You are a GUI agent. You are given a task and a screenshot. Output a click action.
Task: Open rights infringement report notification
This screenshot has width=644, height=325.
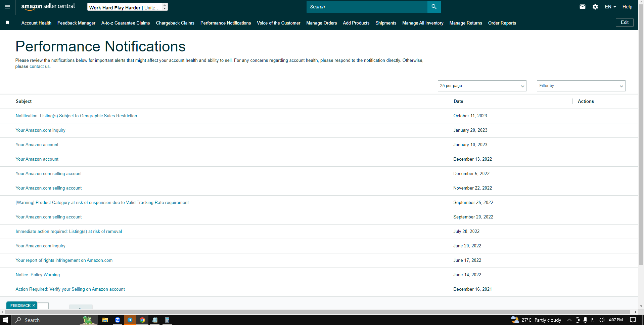(x=64, y=260)
